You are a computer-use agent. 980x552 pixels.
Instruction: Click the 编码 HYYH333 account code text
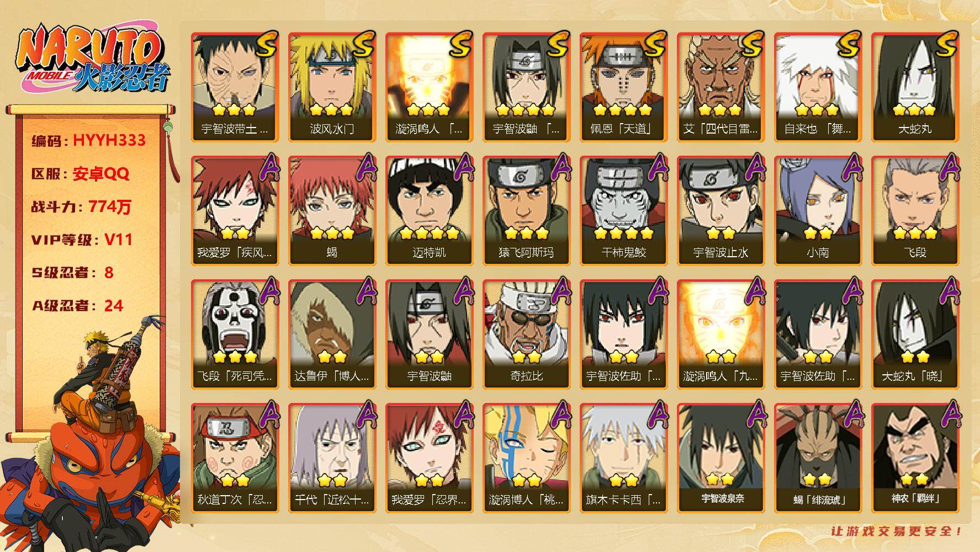pos(88,140)
